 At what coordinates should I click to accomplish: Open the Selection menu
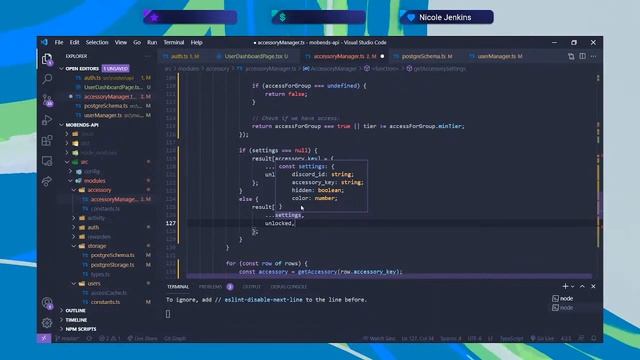[97, 42]
